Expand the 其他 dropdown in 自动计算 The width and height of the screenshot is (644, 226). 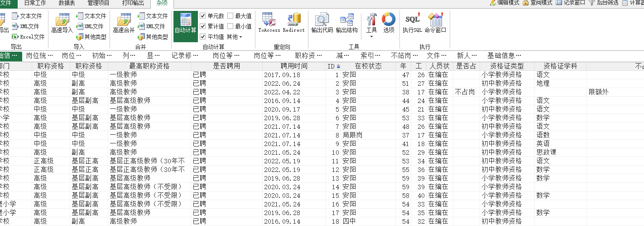point(234,37)
